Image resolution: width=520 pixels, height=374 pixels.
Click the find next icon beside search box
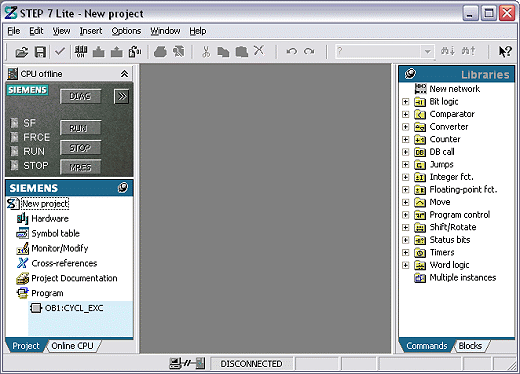[447, 51]
